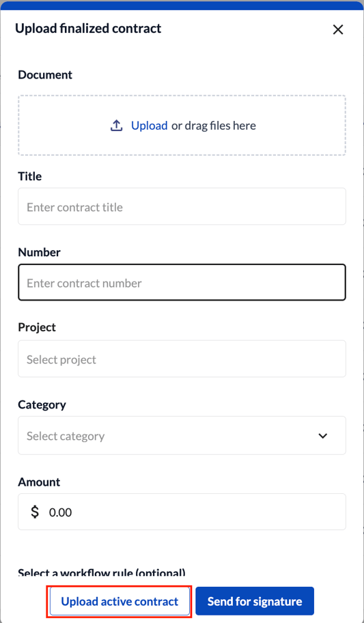Close the Upload finalized contract dialog
The width and height of the screenshot is (364, 623).
pyautogui.click(x=338, y=29)
